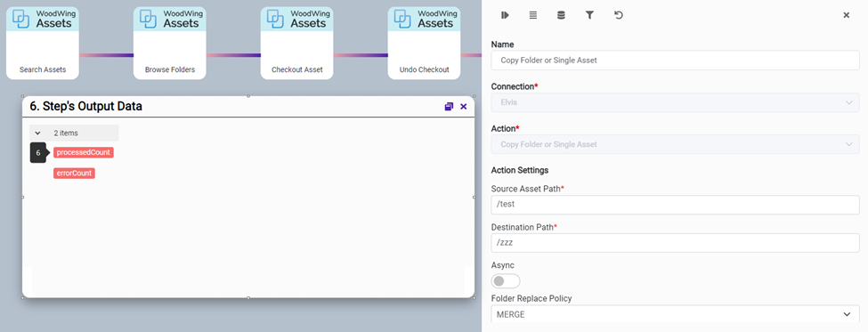Open the Folder Replace Policy dropdown
This screenshot has width=868, height=332.
[x=676, y=313]
